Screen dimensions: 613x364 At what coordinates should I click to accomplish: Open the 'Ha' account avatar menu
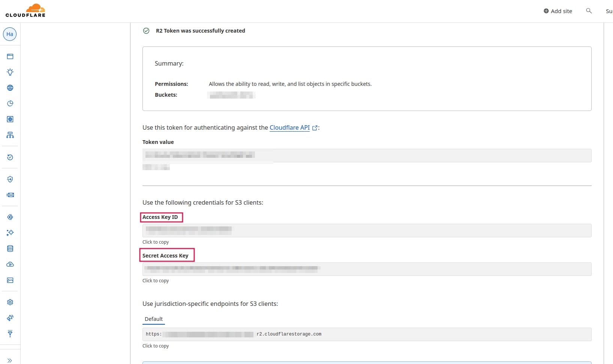click(10, 34)
